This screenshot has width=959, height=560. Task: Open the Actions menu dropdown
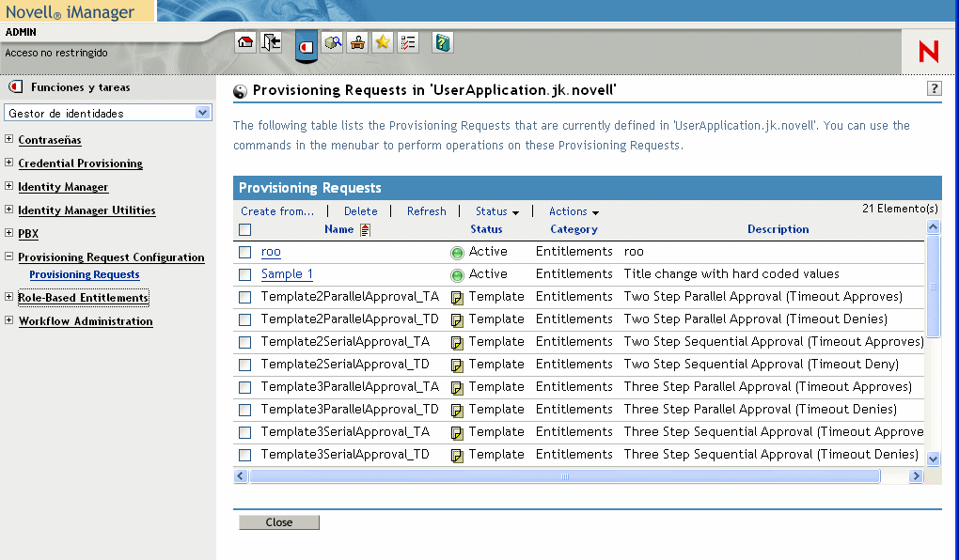tap(574, 211)
